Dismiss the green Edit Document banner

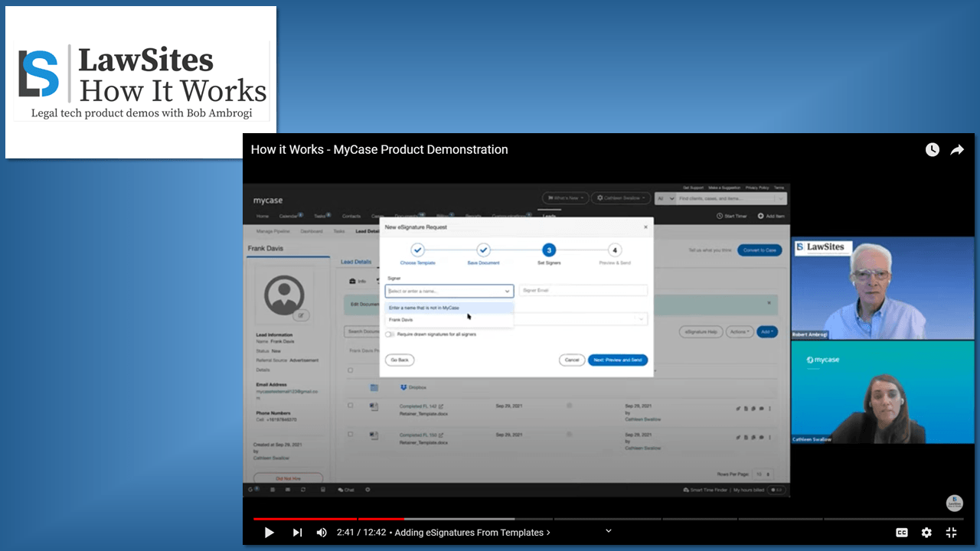pos(769,303)
